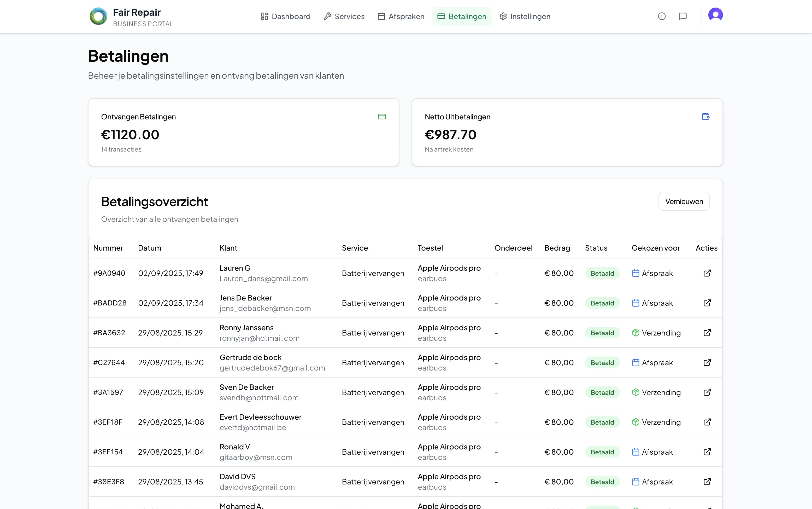Select the Betalingen navigation item
Viewport: 812px width, 509px height.
[462, 16]
